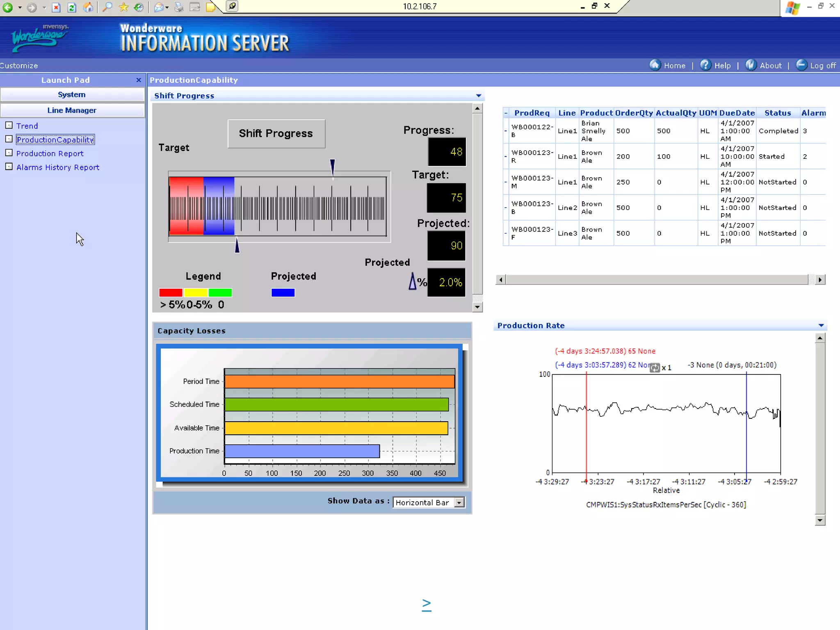Click the Shift Progress title button
Screen dimensions: 840x630
[276, 134]
